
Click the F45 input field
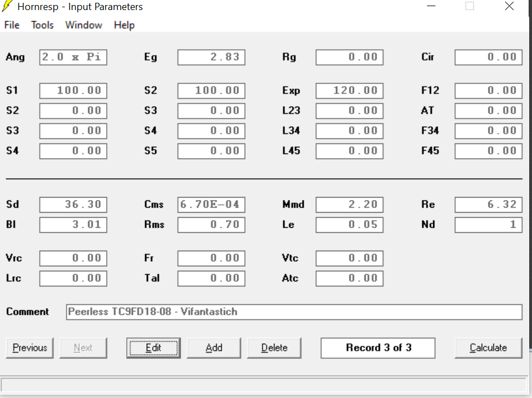(488, 151)
